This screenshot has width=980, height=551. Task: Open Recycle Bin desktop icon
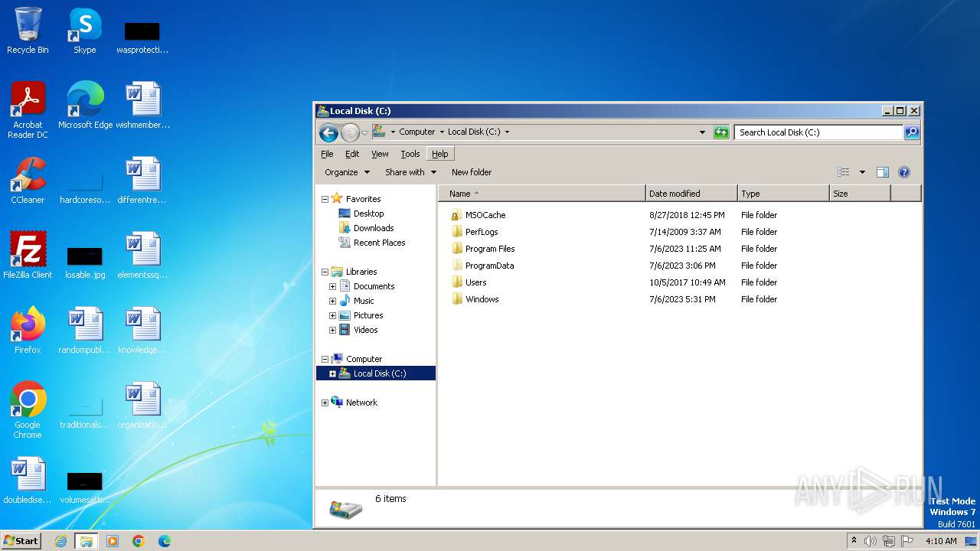point(28,31)
